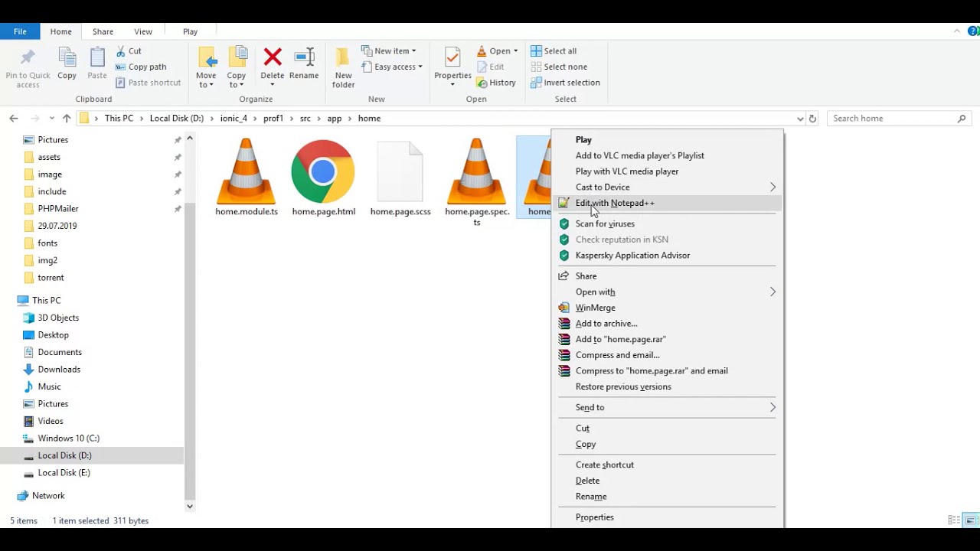Image resolution: width=980 pixels, height=551 pixels.
Task: Open PHPMailer folder in sidebar
Action: tap(58, 208)
